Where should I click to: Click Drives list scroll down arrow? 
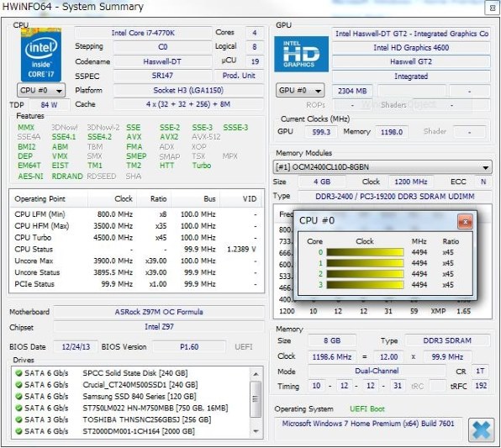[256, 431]
